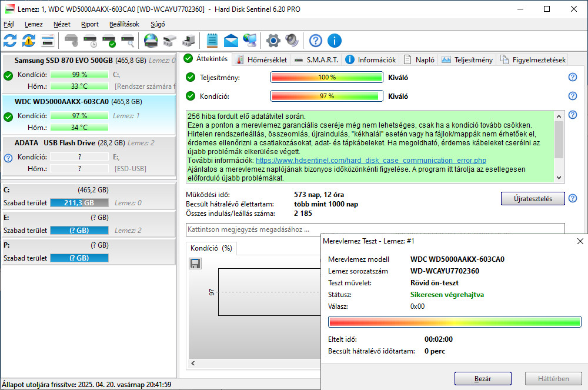The width and height of the screenshot is (588, 390).
Task: Click the Teljesítmény 100 % bar
Action: pos(326,77)
